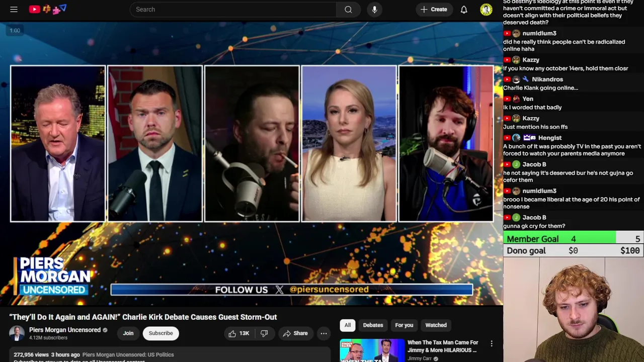Go to YouTube home via logo
Screen dimensions: 644x362
48,9
